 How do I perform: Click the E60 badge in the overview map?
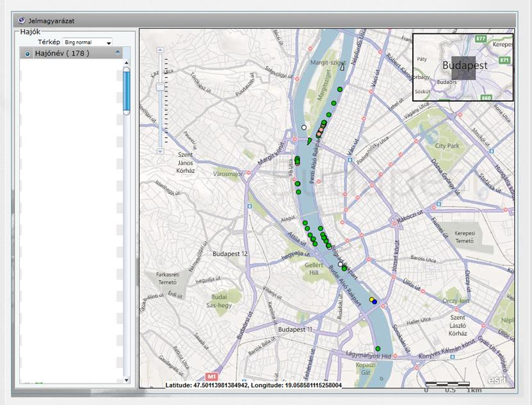click(486, 98)
